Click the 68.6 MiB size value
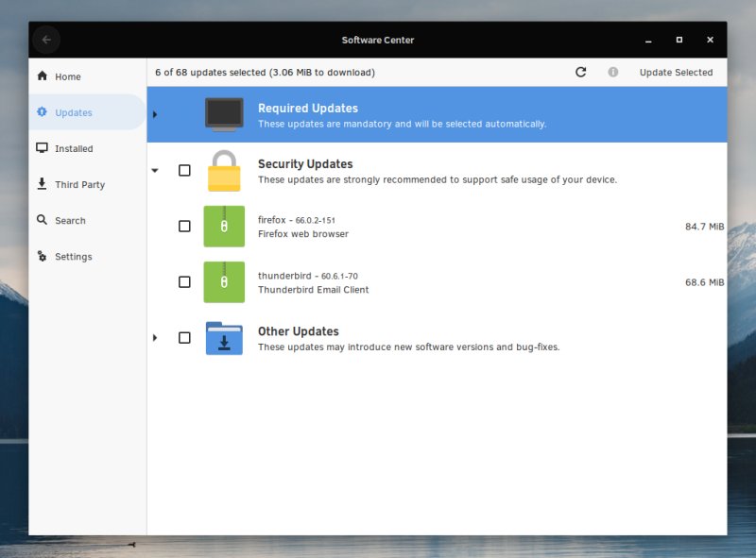The width and height of the screenshot is (756, 558). pos(704,282)
